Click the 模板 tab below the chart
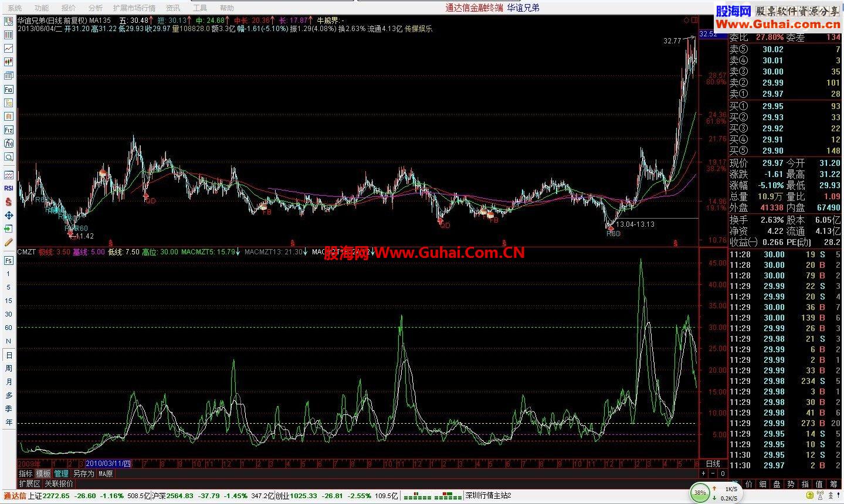 pyautogui.click(x=43, y=474)
